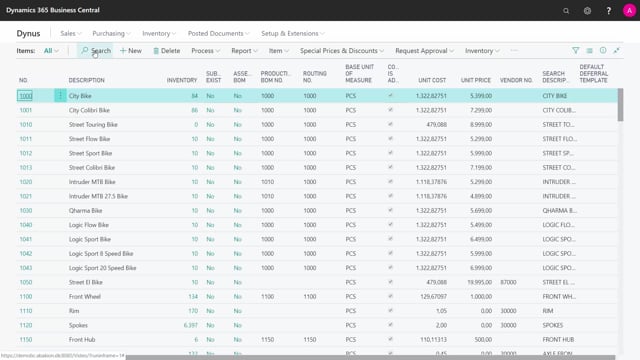Change the Items view filter All
The height and width of the screenshot is (360, 640).
51,51
